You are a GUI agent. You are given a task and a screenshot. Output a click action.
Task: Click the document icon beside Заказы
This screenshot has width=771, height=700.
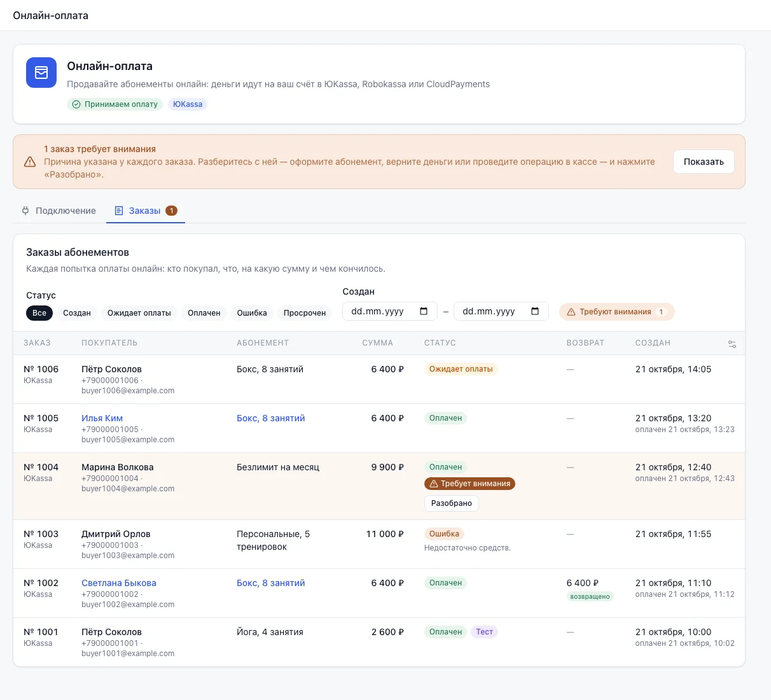119,211
